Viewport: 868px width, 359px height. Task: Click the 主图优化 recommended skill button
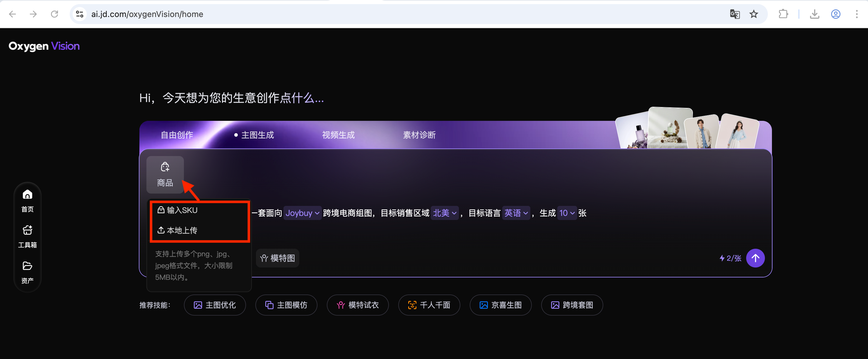click(215, 305)
